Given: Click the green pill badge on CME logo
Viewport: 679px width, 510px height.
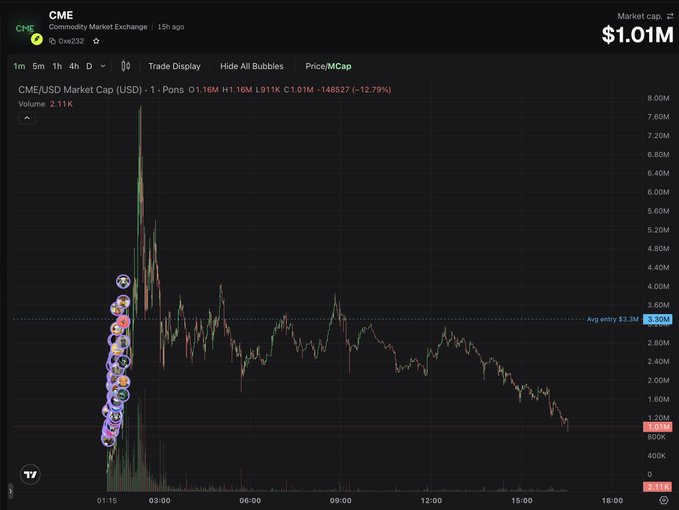Looking at the screenshot, I should pyautogui.click(x=37, y=39).
